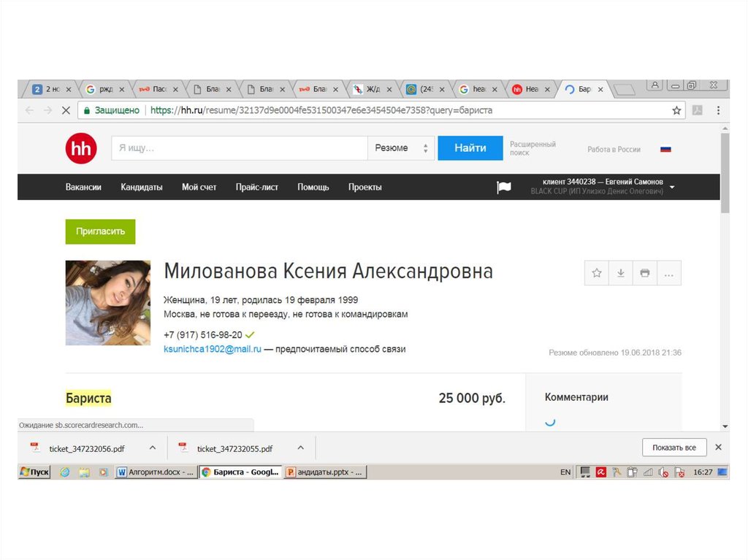Image resolution: width=748 pixels, height=560 pixels.
Task: Add resume to favorites with star icon
Action: [597, 273]
